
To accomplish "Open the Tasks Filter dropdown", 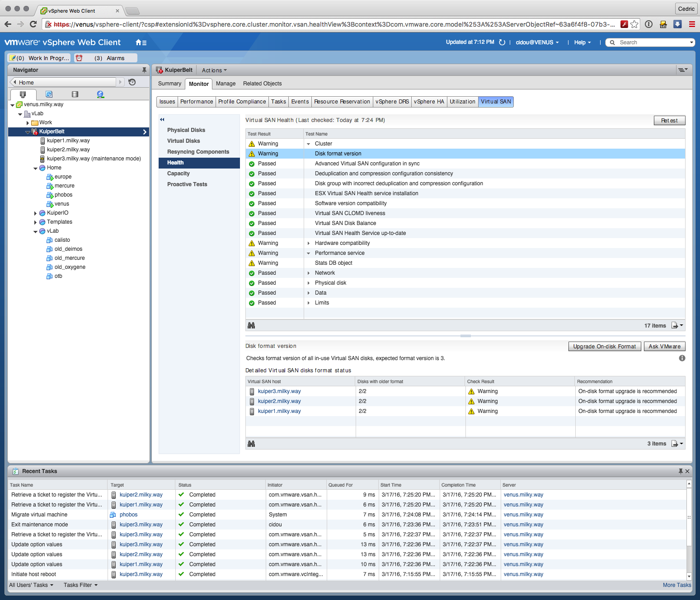I will (80, 585).
